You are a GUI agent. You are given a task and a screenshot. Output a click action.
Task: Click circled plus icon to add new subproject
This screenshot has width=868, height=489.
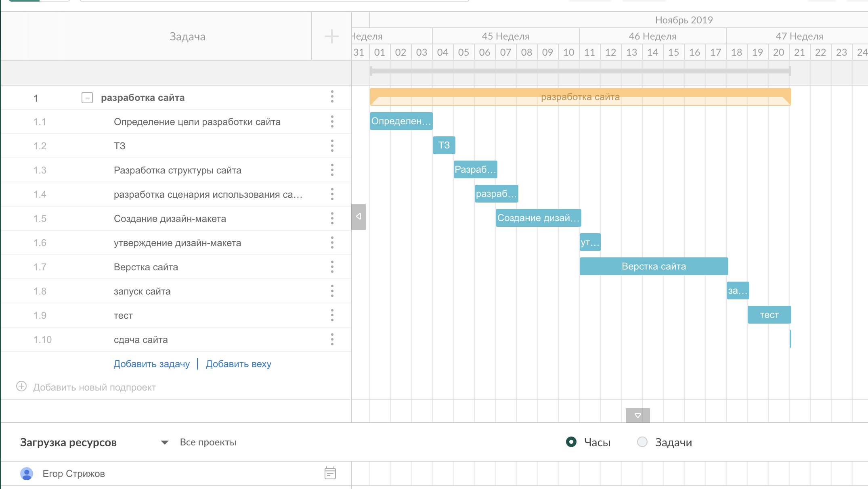pyautogui.click(x=21, y=387)
